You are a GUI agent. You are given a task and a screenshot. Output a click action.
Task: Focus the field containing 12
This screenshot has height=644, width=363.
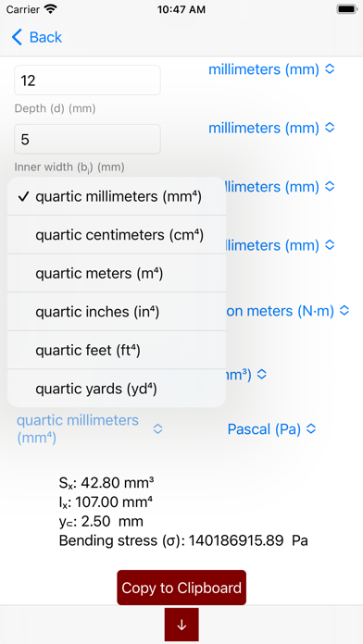pos(87,80)
